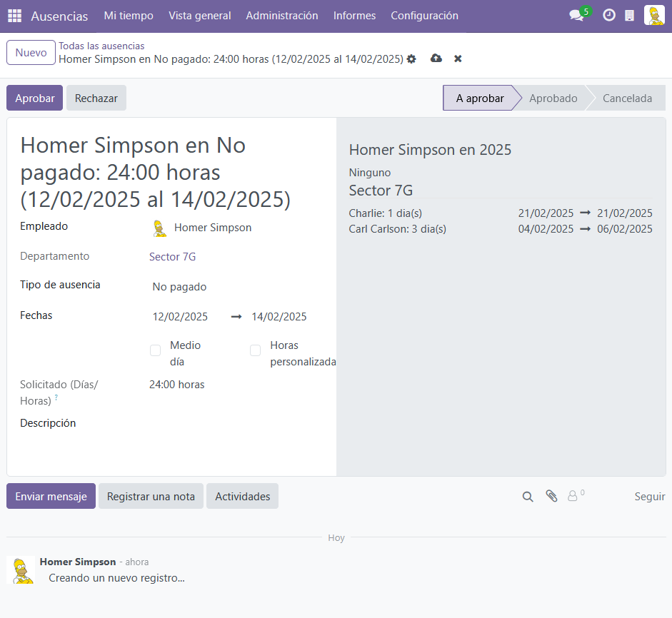
Task: Click the Aprobar button
Action: (35, 98)
